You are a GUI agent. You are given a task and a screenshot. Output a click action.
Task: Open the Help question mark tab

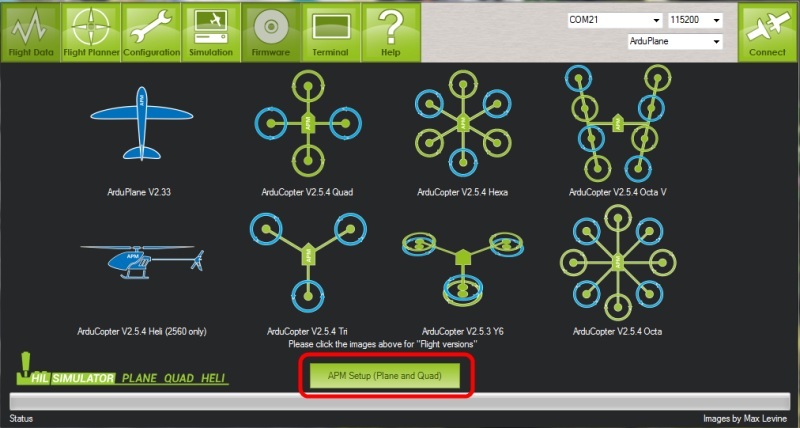click(x=391, y=31)
